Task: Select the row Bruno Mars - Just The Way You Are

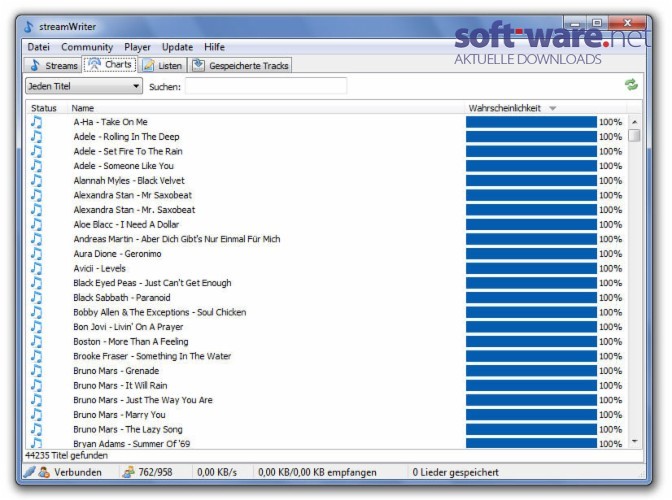Action: pos(327,400)
